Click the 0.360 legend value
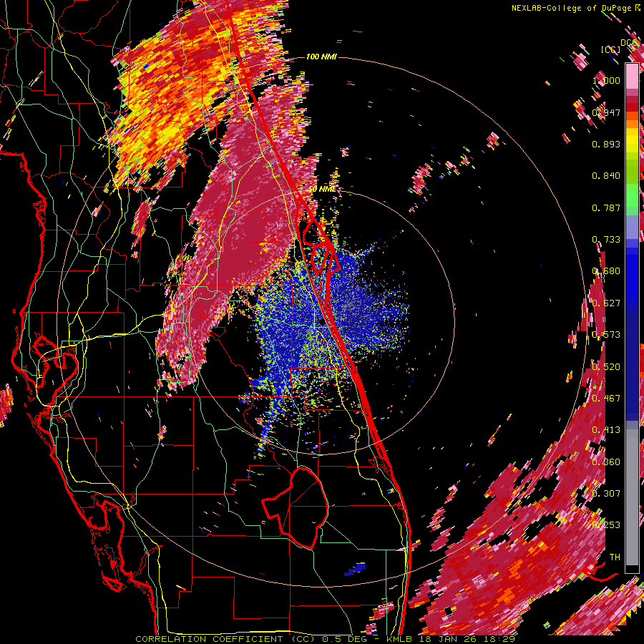This screenshot has height=644, width=644. tap(606, 462)
